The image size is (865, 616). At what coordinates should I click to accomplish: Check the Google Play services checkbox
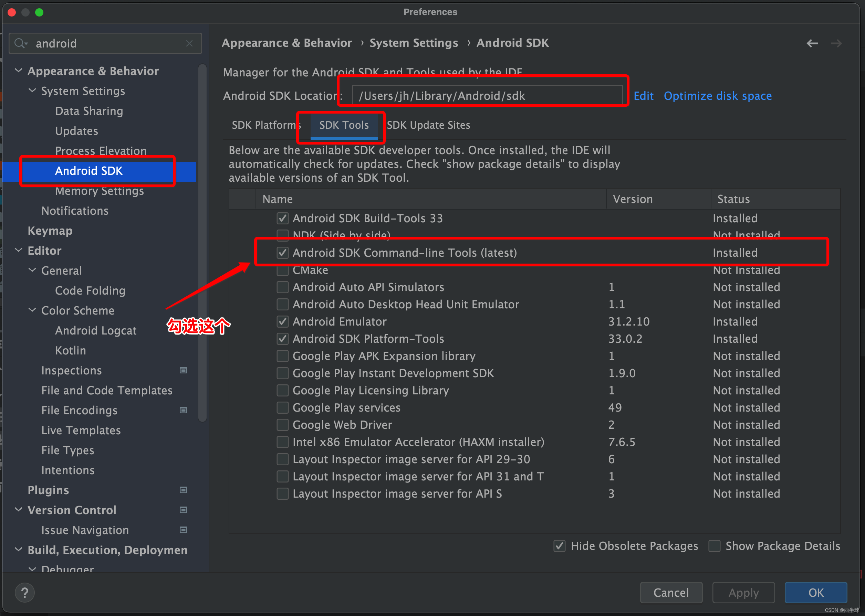[282, 407]
